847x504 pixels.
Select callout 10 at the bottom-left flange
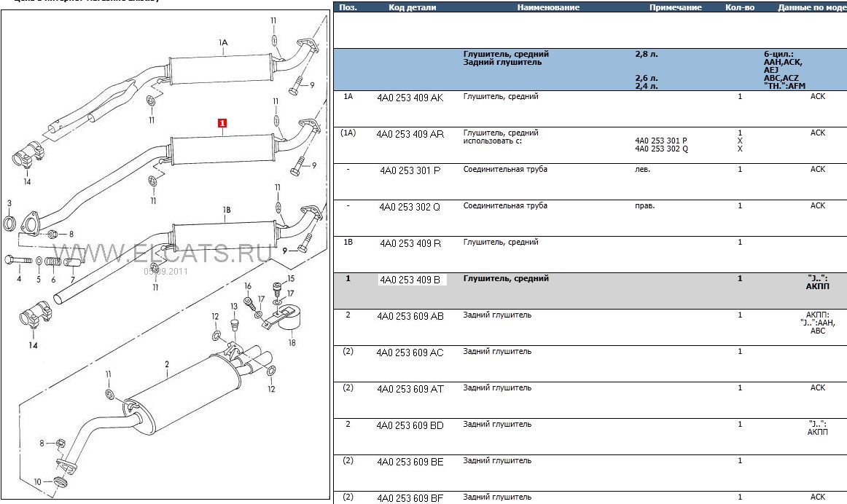point(39,481)
